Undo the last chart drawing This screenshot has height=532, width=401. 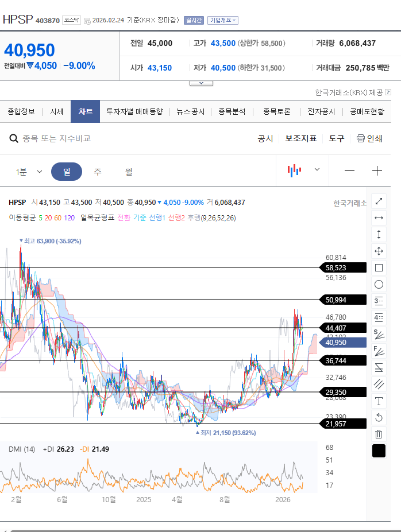pos(379,417)
